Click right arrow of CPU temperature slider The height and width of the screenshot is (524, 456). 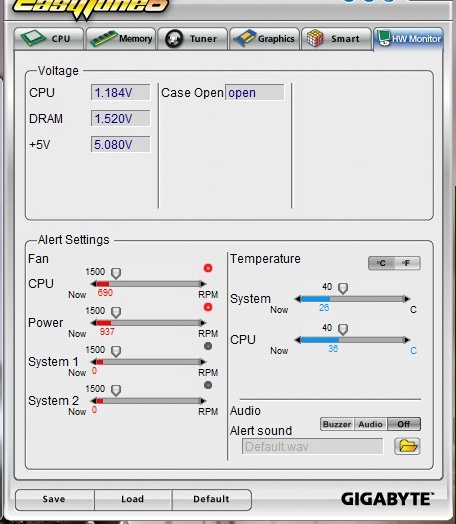coord(407,340)
